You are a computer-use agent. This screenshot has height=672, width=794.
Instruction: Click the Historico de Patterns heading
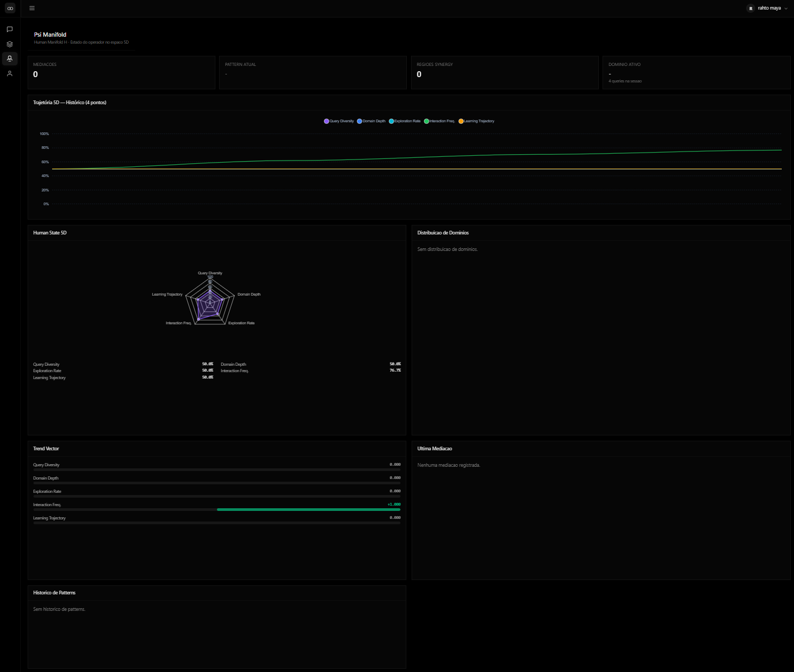pyautogui.click(x=54, y=593)
